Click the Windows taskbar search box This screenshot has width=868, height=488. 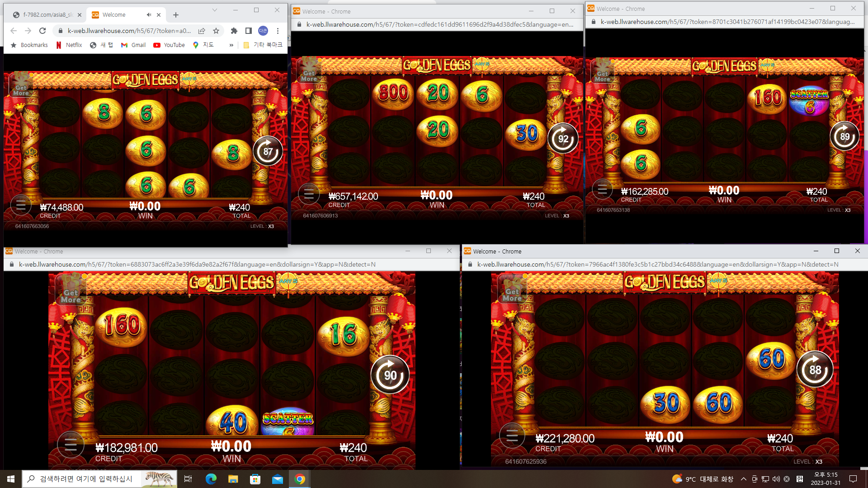coord(99,479)
